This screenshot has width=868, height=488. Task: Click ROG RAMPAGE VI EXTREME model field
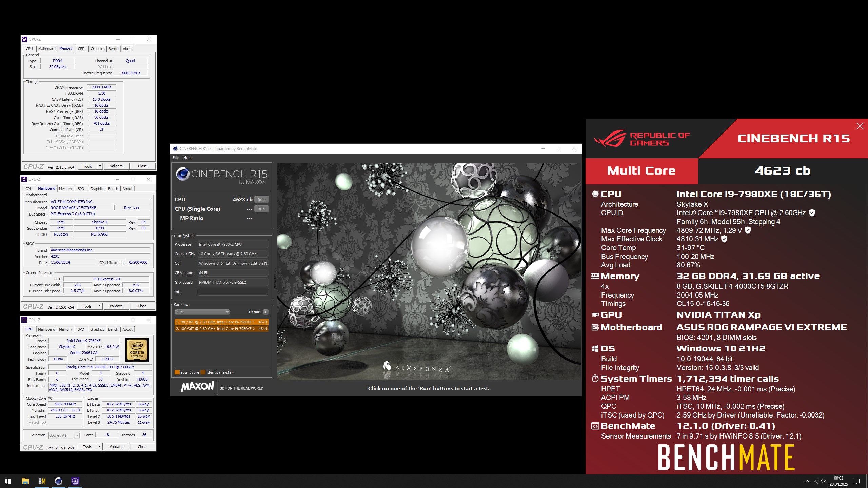(x=81, y=208)
